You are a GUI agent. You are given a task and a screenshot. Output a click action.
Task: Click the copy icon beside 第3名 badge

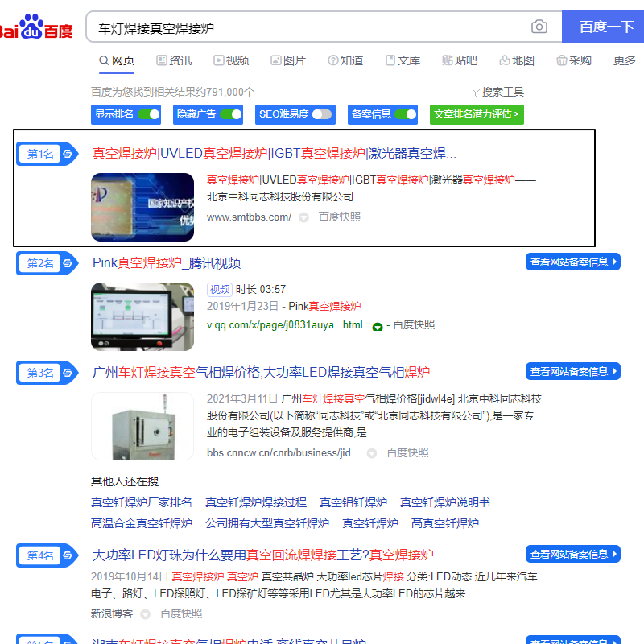pyautogui.click(x=68, y=373)
